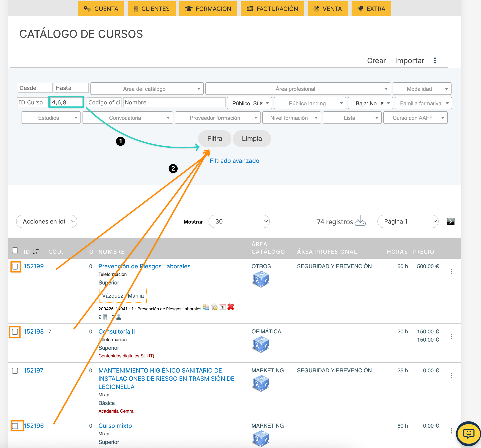Toggle the select-all header checkbox
This screenshot has height=448, width=481.
pos(15,250)
